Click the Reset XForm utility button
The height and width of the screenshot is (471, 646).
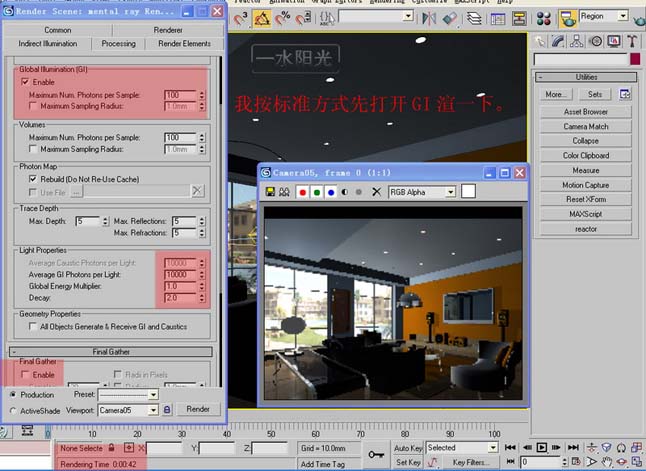coord(585,199)
